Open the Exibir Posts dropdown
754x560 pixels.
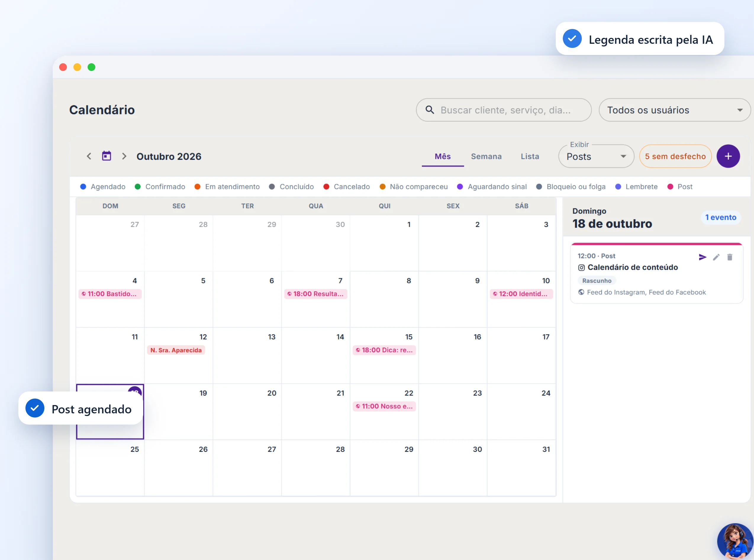tap(596, 156)
